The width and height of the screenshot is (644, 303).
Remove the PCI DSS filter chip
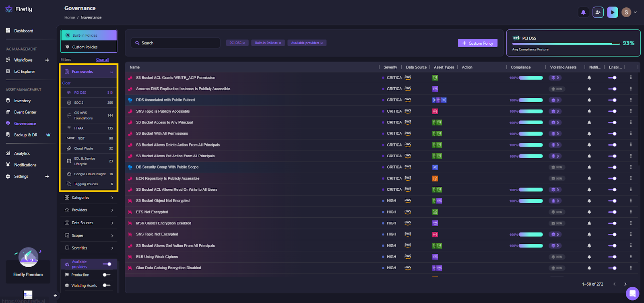(x=244, y=43)
